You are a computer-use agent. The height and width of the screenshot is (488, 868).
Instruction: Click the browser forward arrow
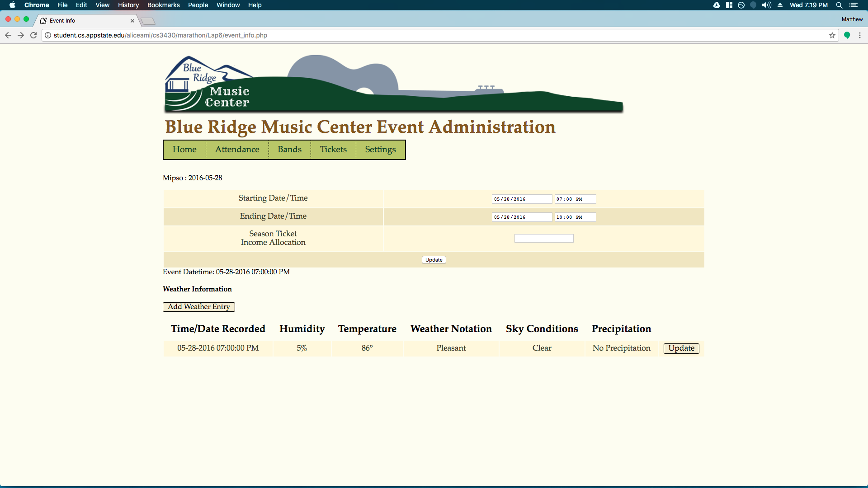21,35
